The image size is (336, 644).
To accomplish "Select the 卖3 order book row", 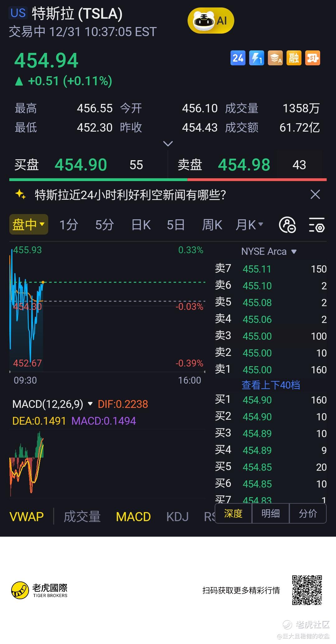I will click(271, 336).
